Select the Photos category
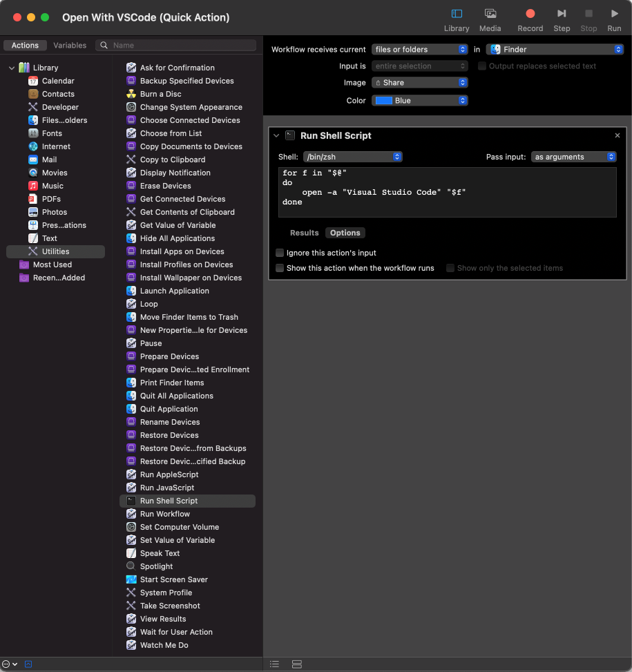The height and width of the screenshot is (672, 632). tap(54, 212)
